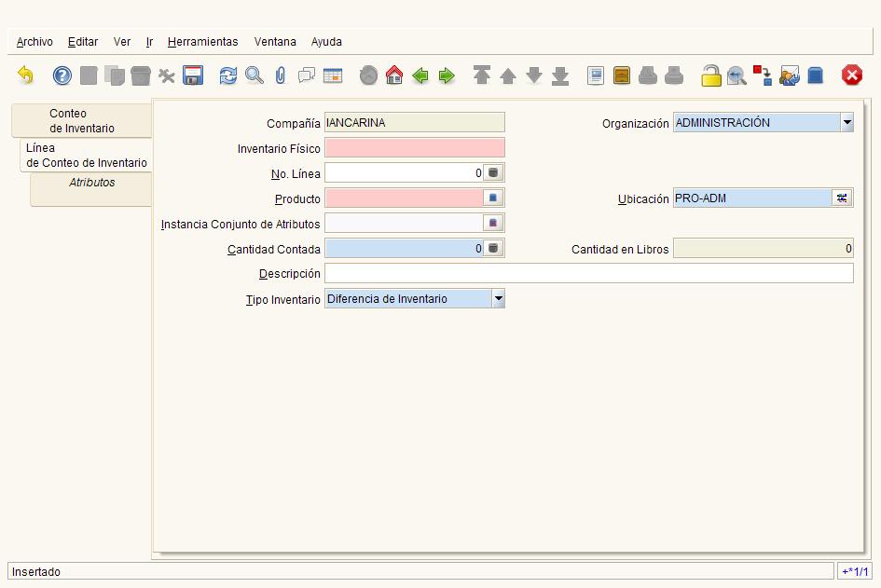Open the blue question mark help icon
Screen dimensions: 881x588
[x=62, y=75]
